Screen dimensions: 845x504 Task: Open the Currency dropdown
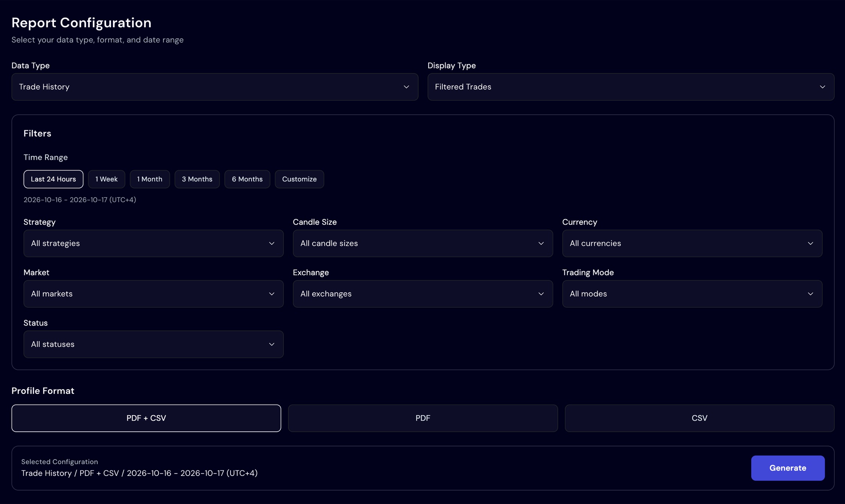click(x=692, y=243)
